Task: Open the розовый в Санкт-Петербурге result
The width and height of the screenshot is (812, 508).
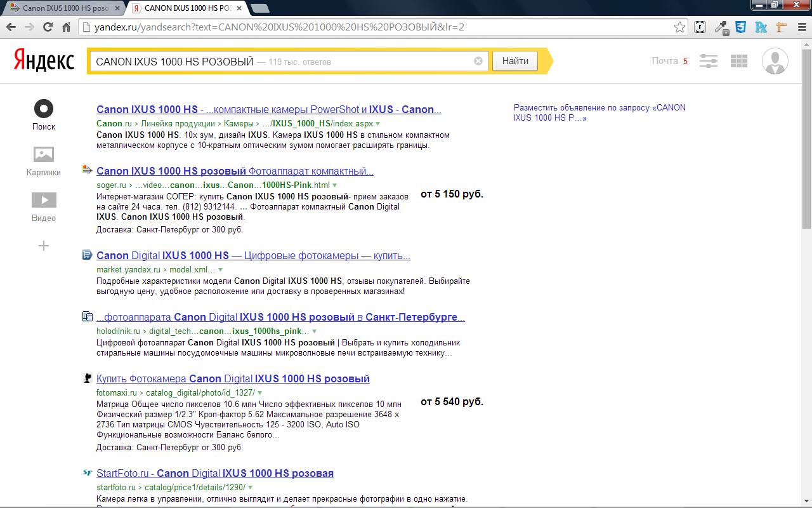Action: click(280, 317)
